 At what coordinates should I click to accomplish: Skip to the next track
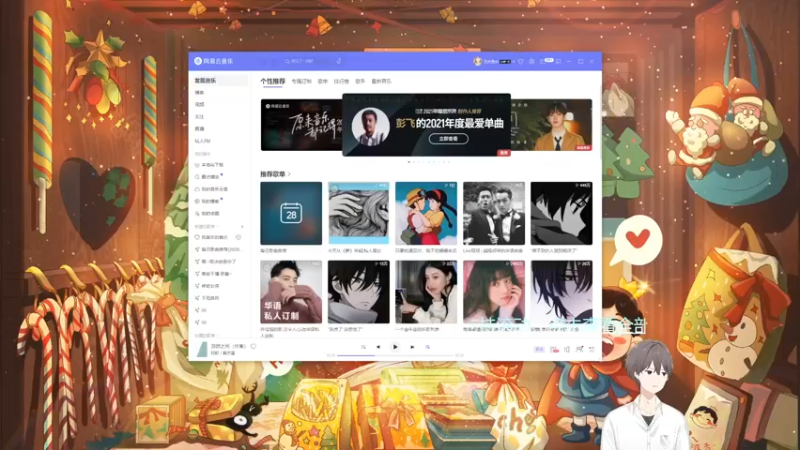pyautogui.click(x=412, y=347)
